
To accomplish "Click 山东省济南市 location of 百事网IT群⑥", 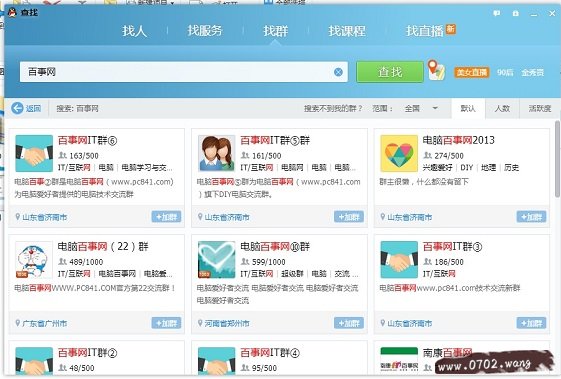I will [x=44, y=217].
